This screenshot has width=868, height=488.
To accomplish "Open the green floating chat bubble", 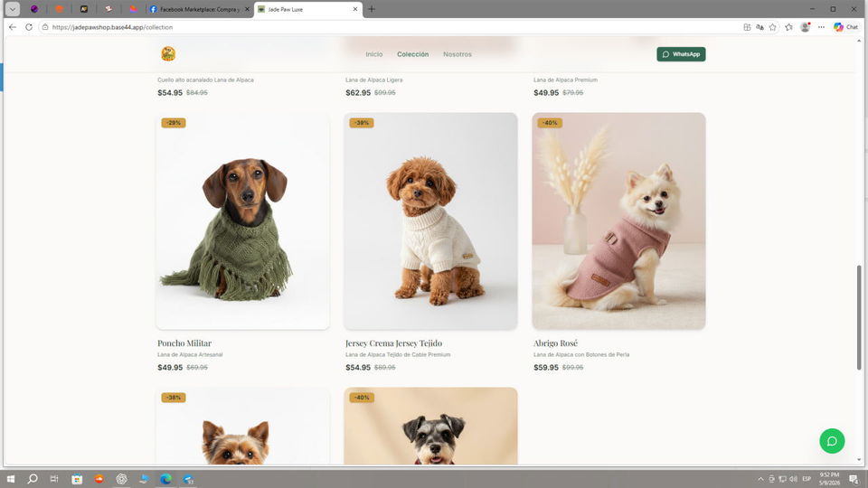I will click(832, 441).
